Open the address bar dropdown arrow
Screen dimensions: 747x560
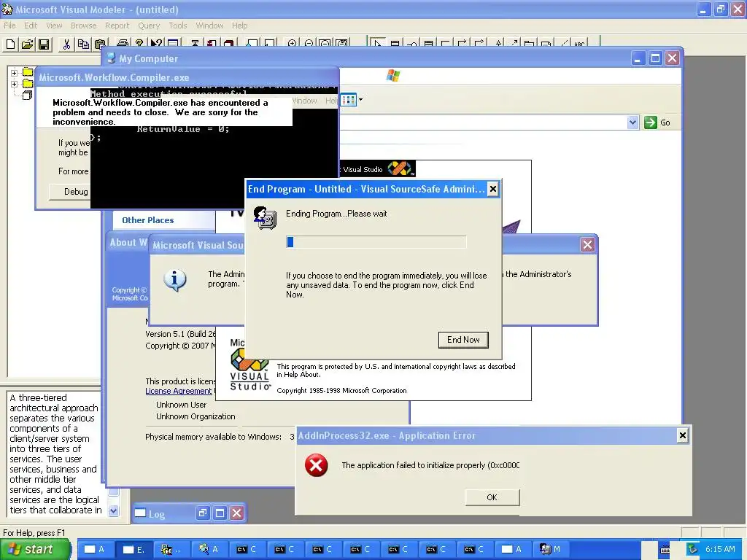(x=632, y=122)
